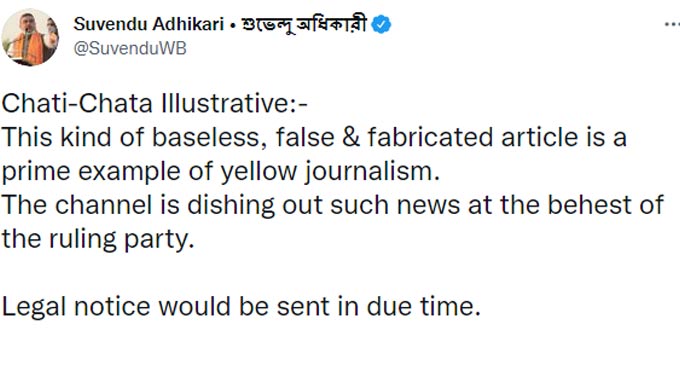680x378 pixels.
Task: Click the empty area below the tweet text
Action: pyautogui.click(x=340, y=351)
